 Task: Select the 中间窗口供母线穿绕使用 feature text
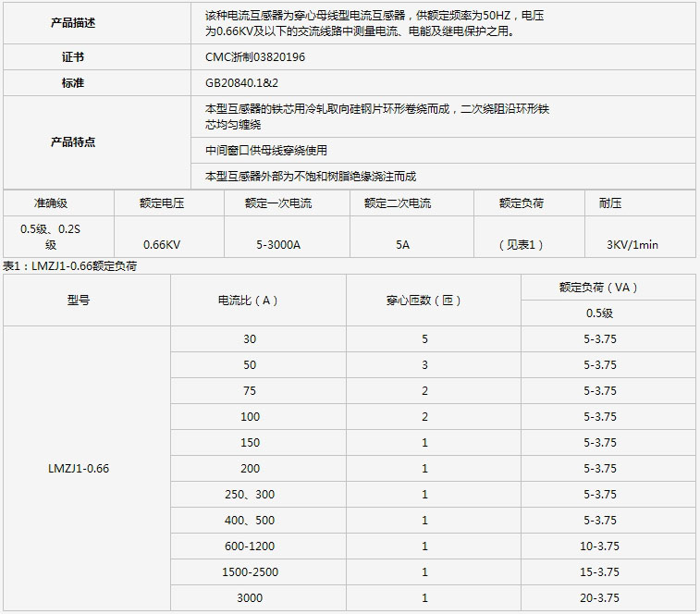click(265, 150)
